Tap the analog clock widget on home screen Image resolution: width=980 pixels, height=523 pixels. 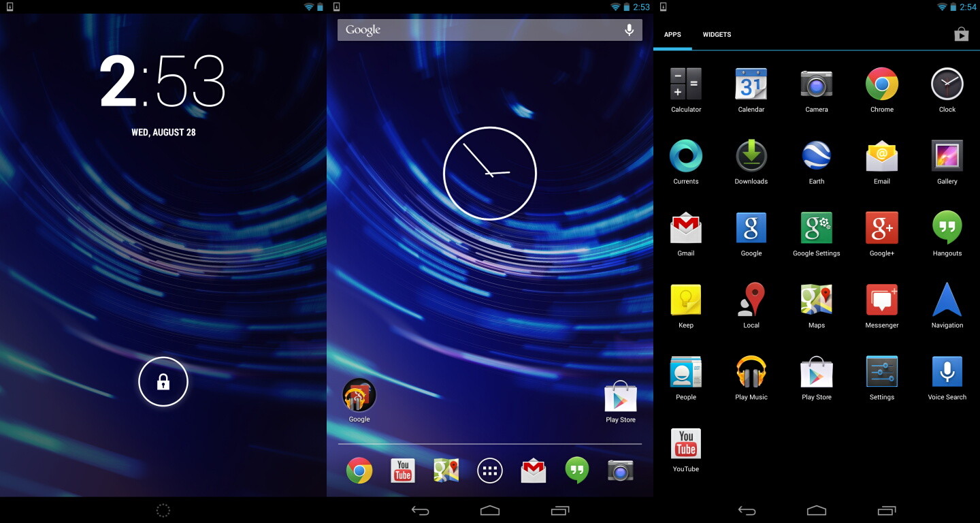tap(490, 173)
